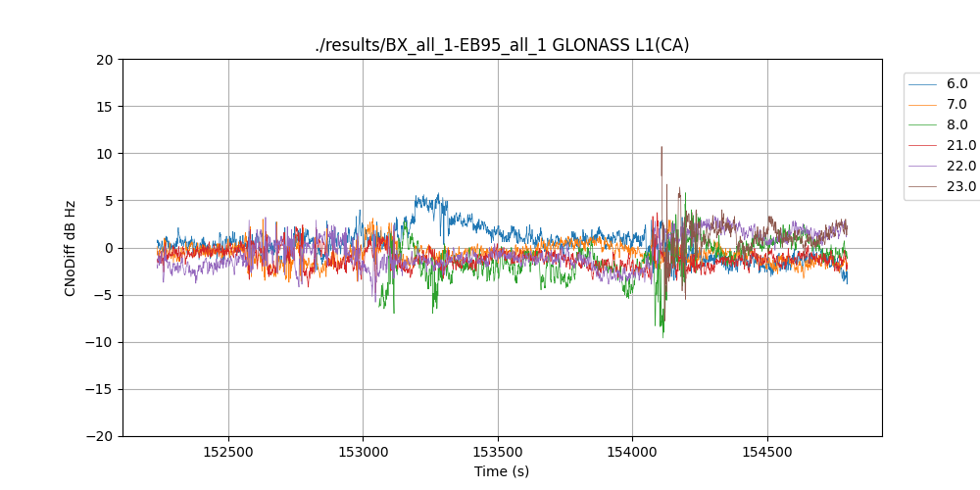Click the 0 y-axis tick label

(109, 248)
